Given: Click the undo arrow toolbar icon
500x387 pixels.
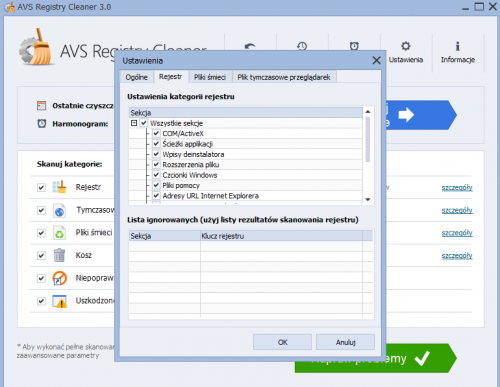Looking at the screenshot, I should coord(250,46).
